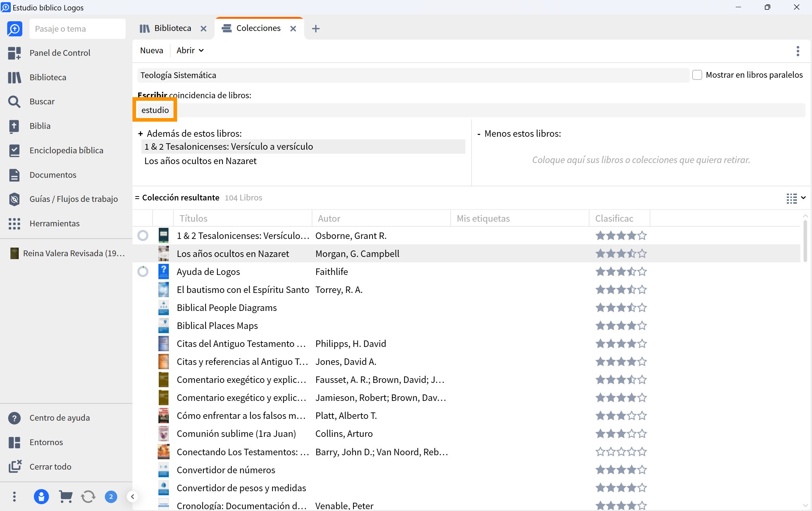
Task: Click the download circle for Ayuda de Logos
Action: pyautogui.click(x=143, y=272)
